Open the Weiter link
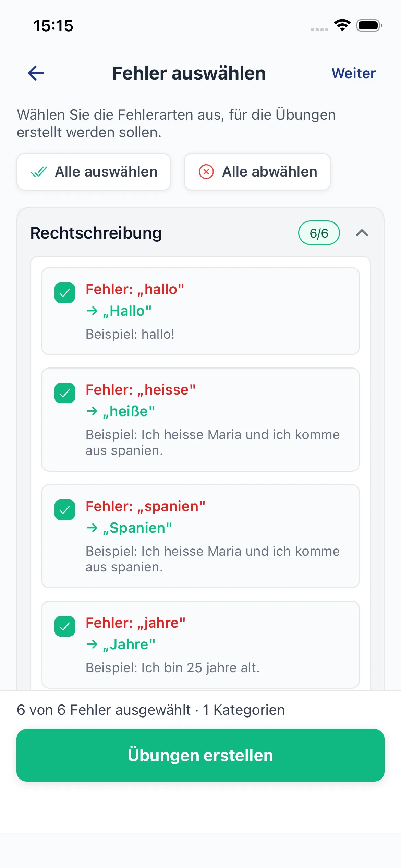Viewport: 401px width, 868px height. tap(353, 73)
